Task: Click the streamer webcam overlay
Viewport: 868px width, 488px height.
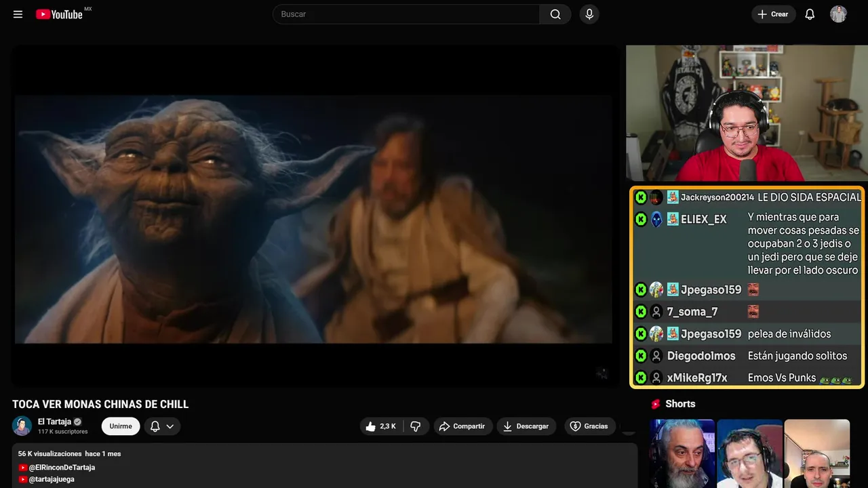Action: click(x=747, y=113)
